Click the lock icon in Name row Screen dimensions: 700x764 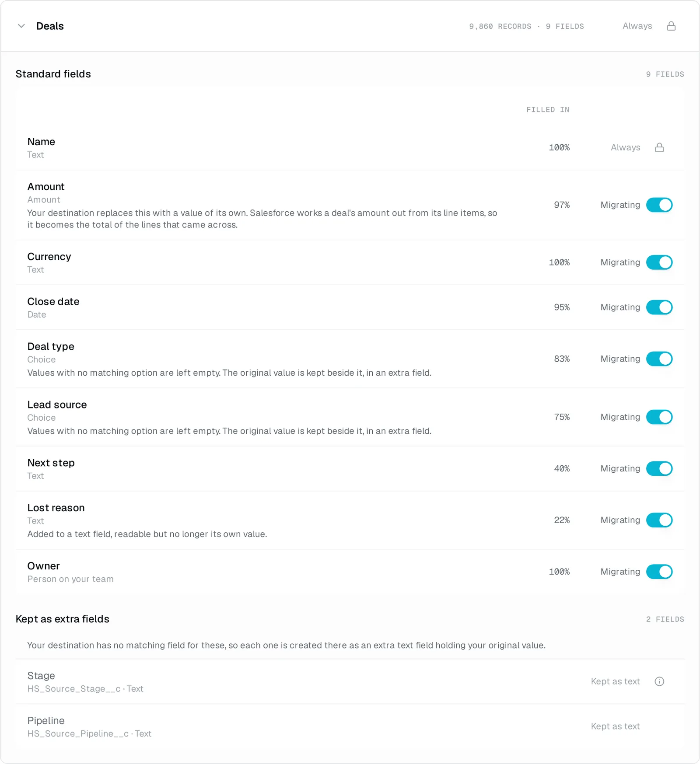tap(659, 147)
